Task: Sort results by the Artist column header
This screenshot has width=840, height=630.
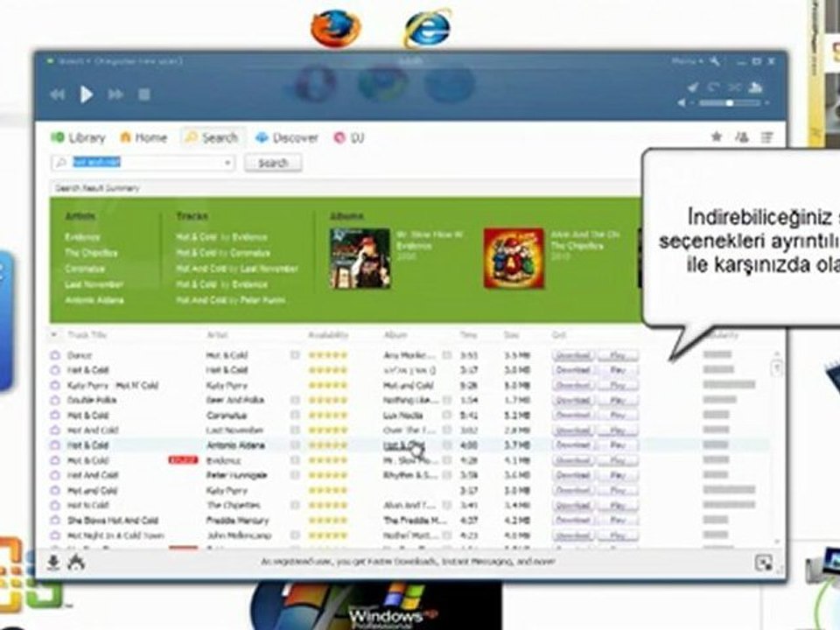Action: click(217, 335)
